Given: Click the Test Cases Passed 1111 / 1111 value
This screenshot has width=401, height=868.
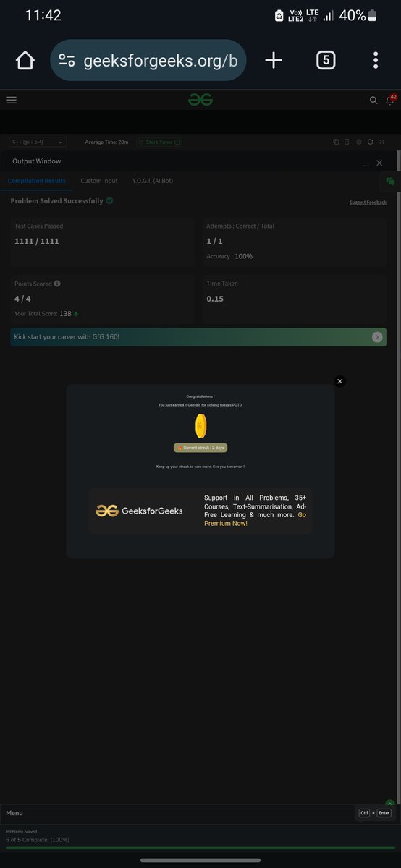Looking at the screenshot, I should coord(37,242).
